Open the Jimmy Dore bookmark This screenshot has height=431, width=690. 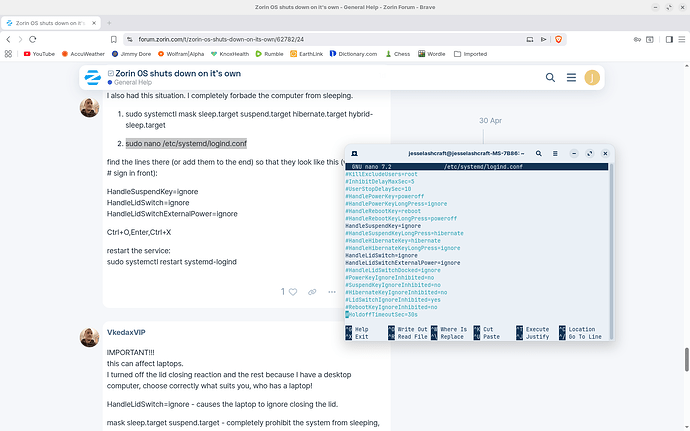[131, 54]
